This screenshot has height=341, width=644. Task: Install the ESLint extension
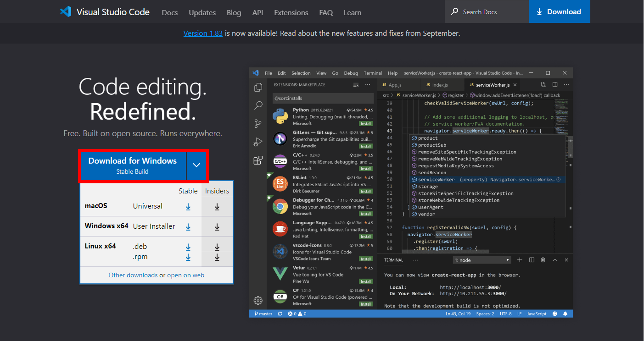(366, 191)
